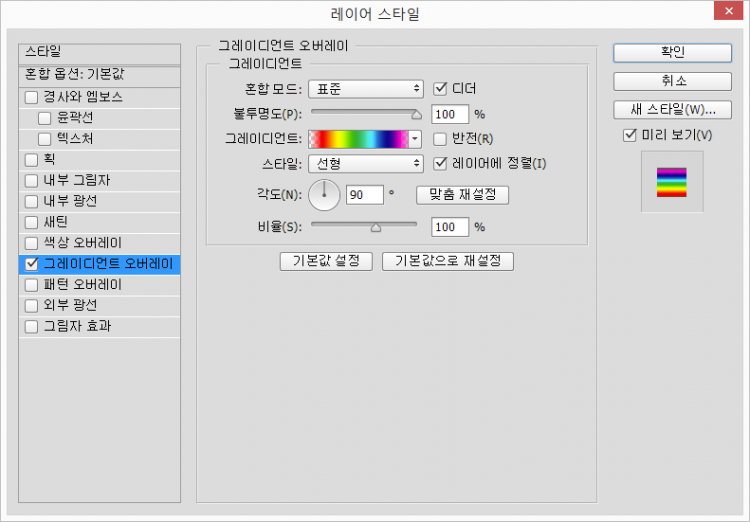Select 패턴 오버레이 in style list
This screenshot has width=750, height=522.
(x=82, y=285)
